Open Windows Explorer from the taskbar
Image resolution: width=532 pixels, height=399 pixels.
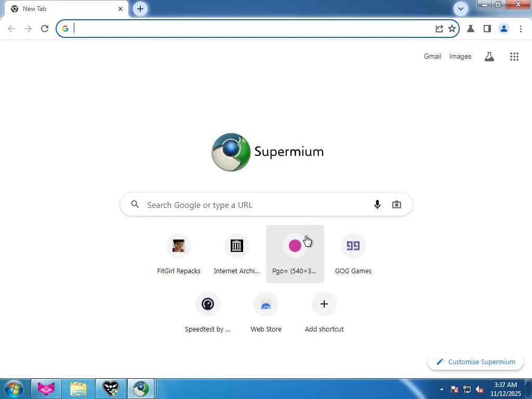click(78, 389)
